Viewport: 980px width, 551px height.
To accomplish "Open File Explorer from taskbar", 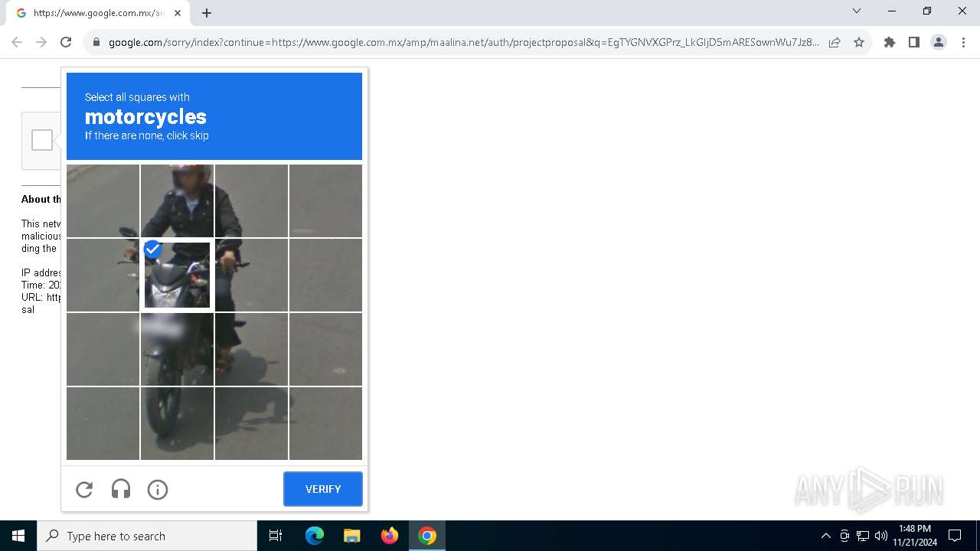I will pyautogui.click(x=352, y=536).
